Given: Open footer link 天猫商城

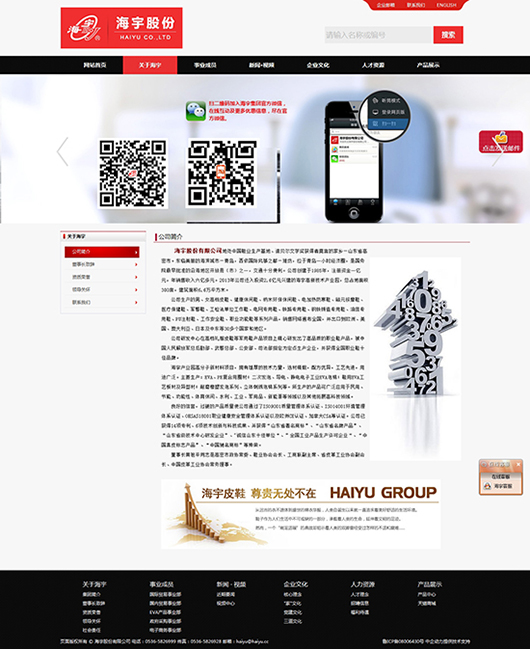Looking at the screenshot, I should [427, 603].
